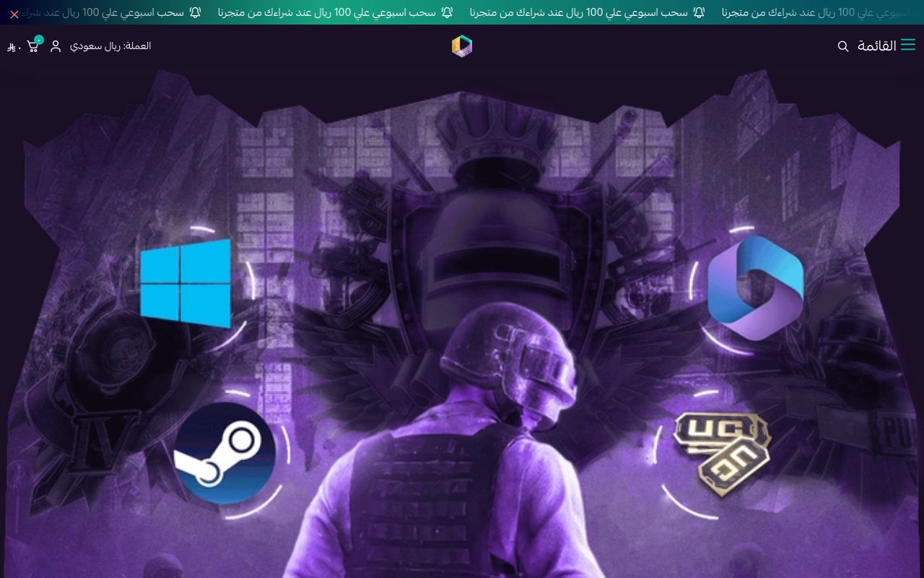The image size is (924, 578).
Task: Select the Windows logo in banner
Action: point(186,282)
